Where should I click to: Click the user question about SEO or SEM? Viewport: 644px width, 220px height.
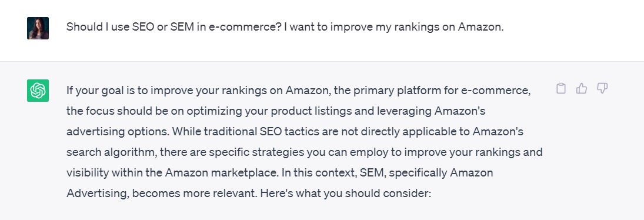tap(285, 27)
